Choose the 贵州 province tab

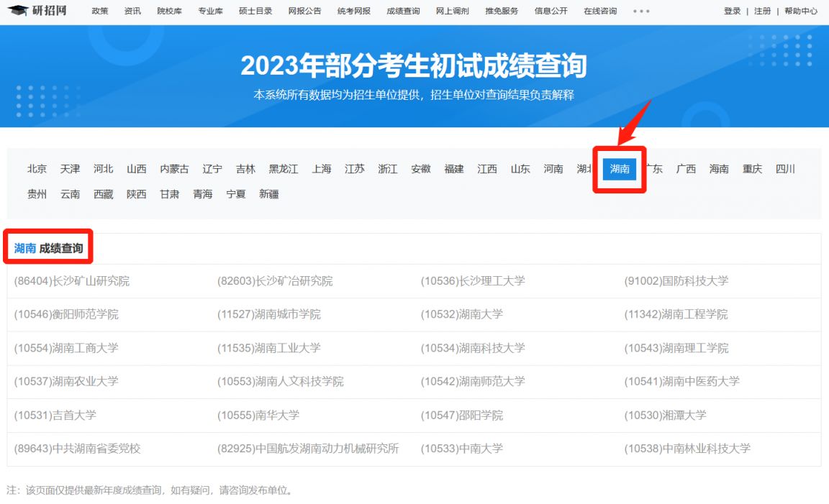(x=37, y=194)
